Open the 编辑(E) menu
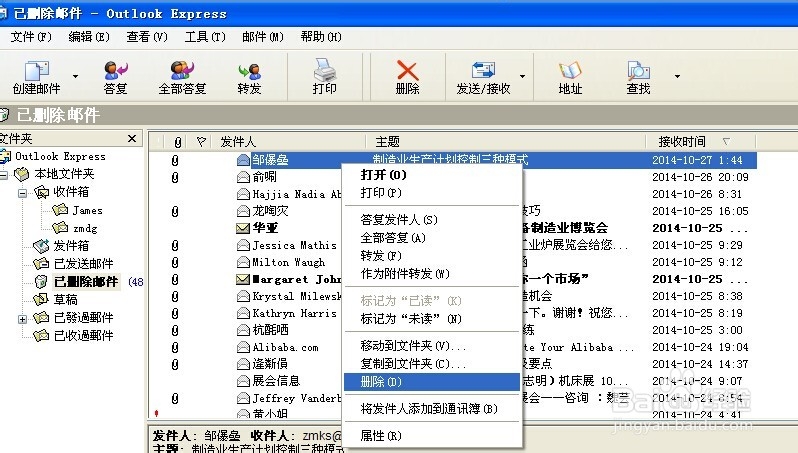798x453 pixels. pos(89,37)
